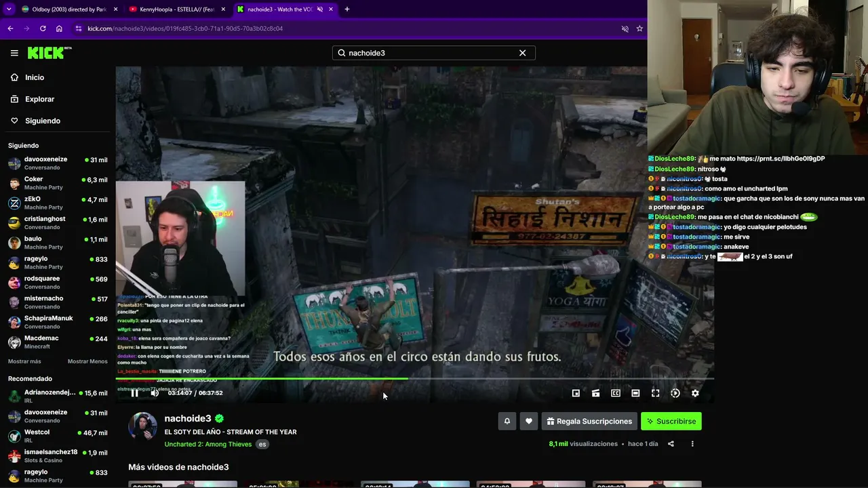Open the video's three-dot options menu
868x488 pixels.
pyautogui.click(x=692, y=444)
